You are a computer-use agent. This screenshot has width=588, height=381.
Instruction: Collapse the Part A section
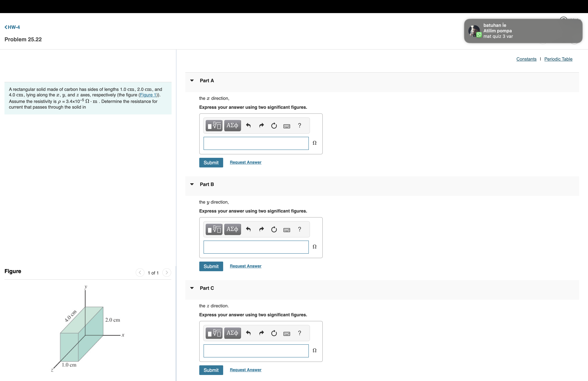[192, 81]
